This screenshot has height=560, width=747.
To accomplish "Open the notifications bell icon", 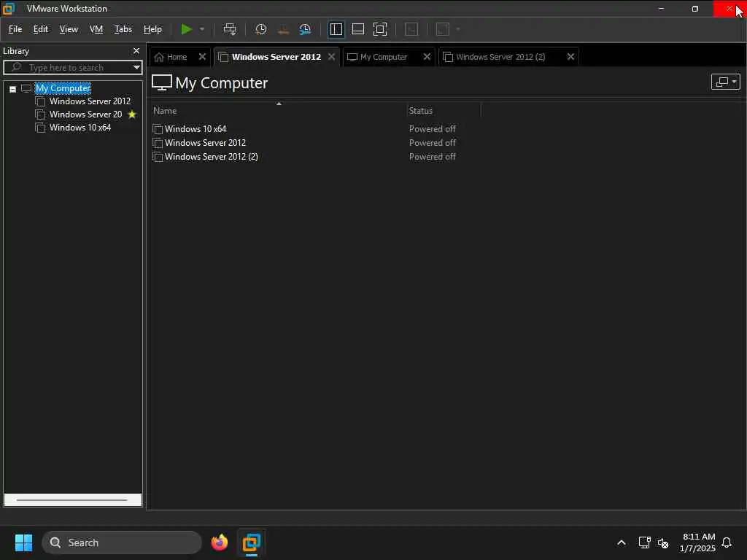I will 727,542.
